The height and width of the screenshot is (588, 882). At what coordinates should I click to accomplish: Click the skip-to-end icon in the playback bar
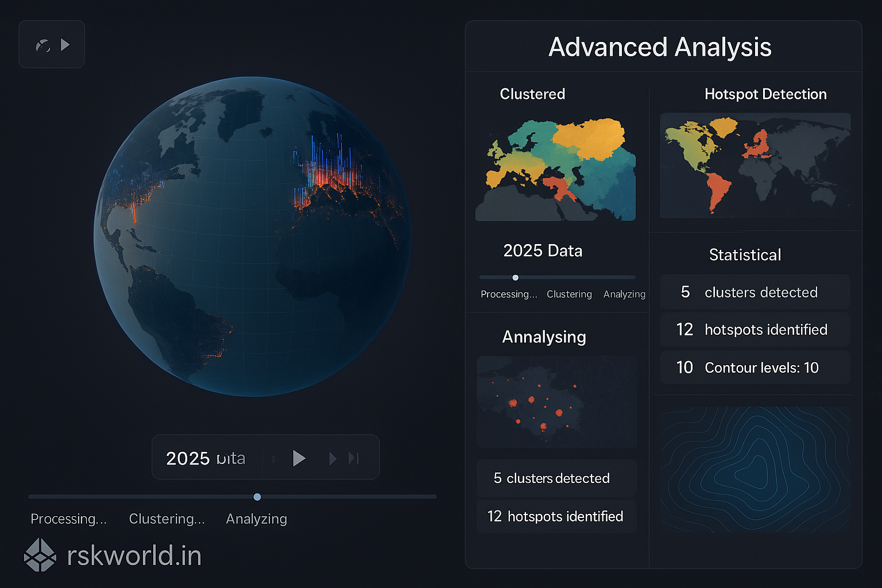(x=353, y=458)
